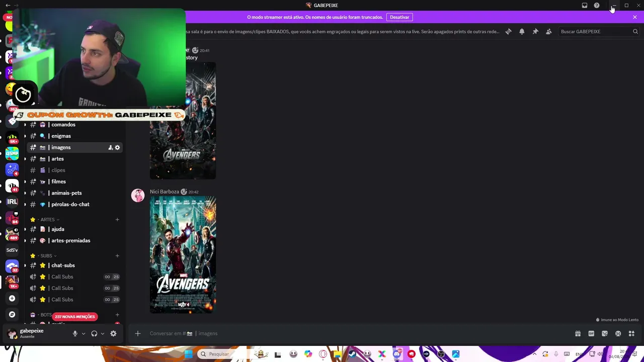Click the invite people icon on imagens channel

[110, 147]
